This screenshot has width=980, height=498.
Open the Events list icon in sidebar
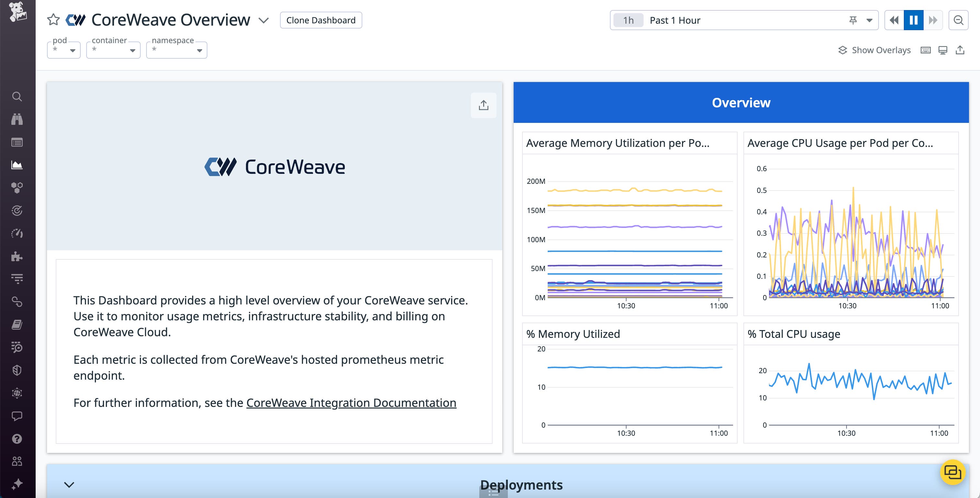tap(17, 142)
